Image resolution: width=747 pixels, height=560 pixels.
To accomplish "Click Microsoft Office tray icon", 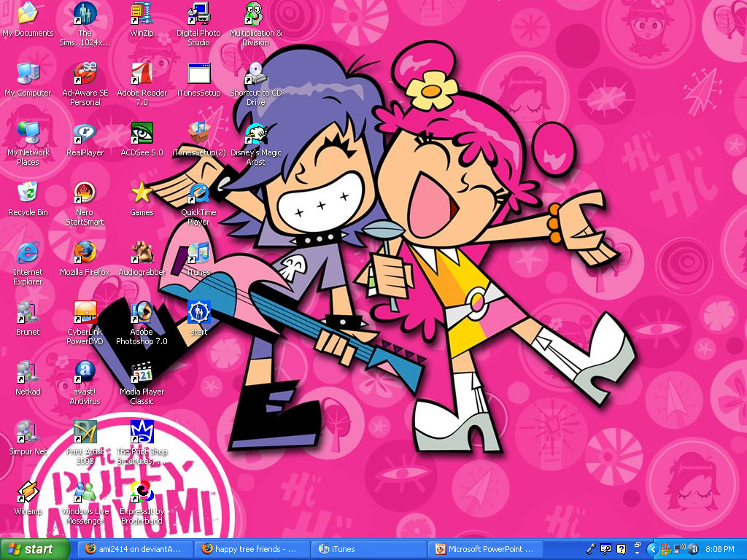I will tap(666, 549).
